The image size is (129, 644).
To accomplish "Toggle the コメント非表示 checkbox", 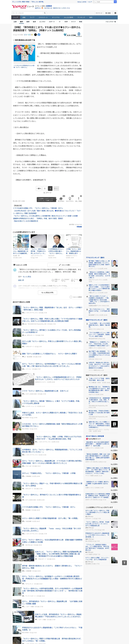I will [71, 297].
